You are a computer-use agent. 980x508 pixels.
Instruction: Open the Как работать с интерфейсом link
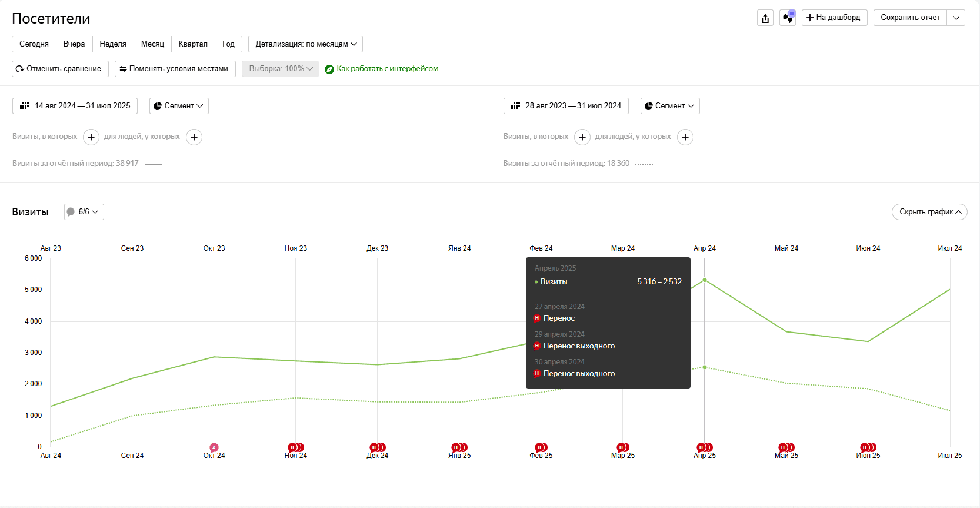coord(386,69)
